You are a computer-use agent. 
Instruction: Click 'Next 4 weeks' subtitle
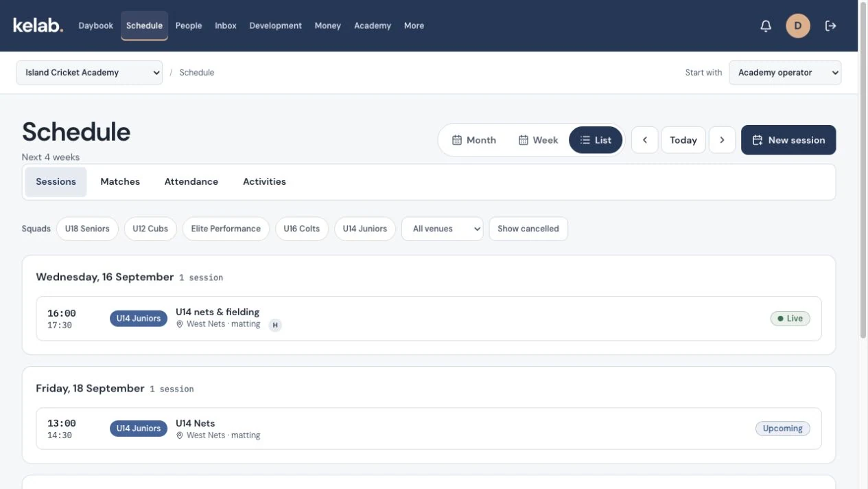pyautogui.click(x=51, y=157)
